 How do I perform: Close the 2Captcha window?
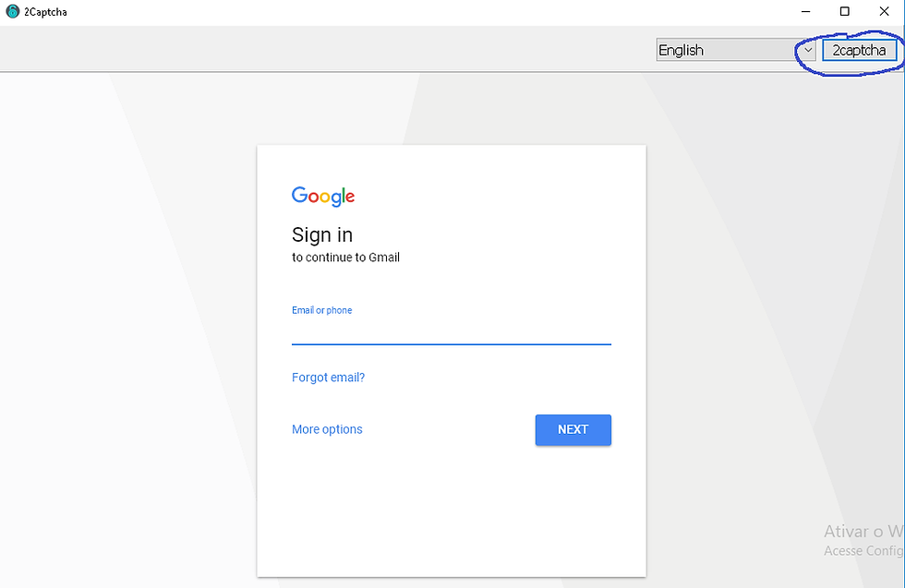(x=884, y=12)
